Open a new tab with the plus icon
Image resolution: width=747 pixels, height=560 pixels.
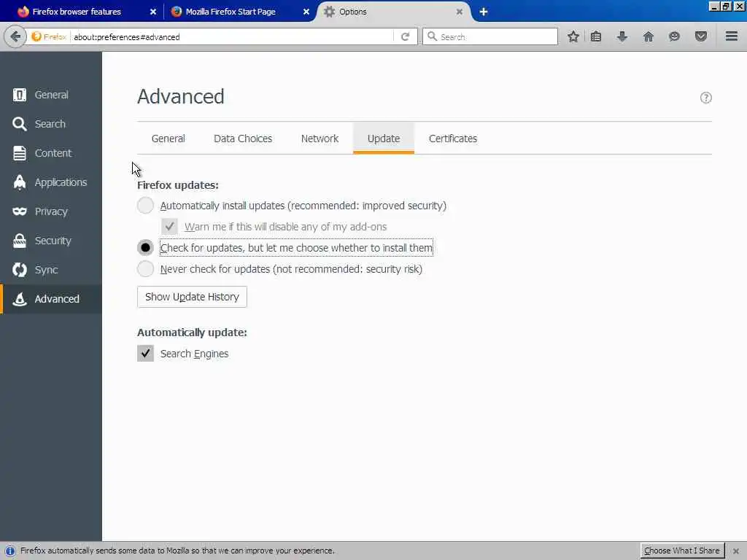484,12
